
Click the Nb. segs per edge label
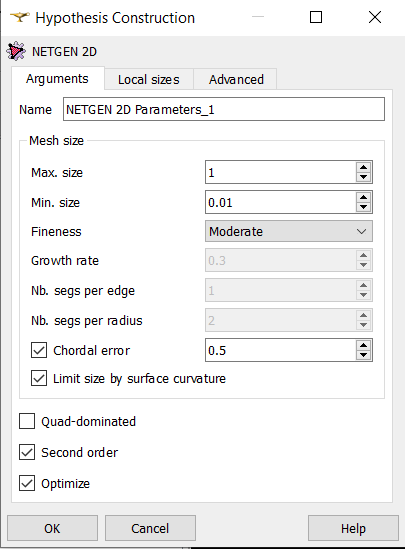coord(83,291)
